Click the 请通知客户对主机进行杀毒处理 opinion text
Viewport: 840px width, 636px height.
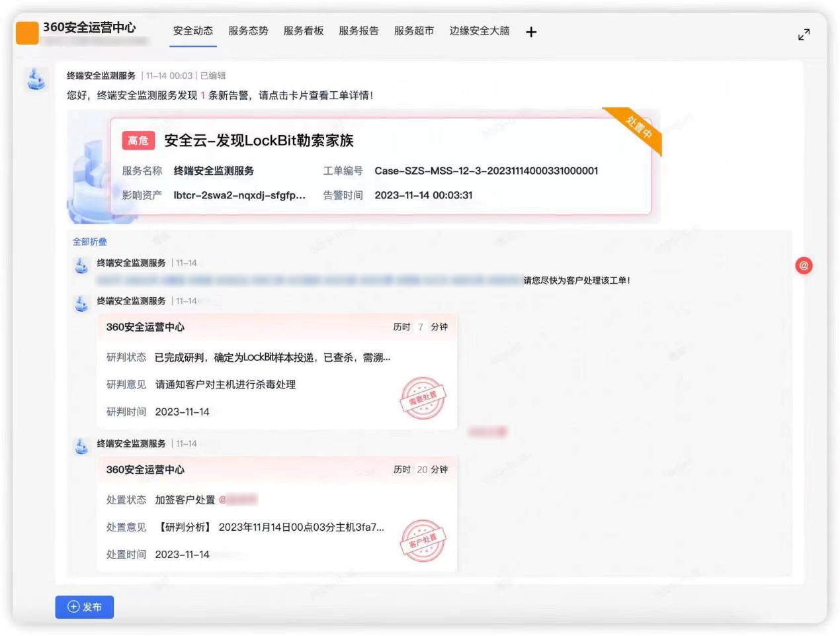click(226, 385)
